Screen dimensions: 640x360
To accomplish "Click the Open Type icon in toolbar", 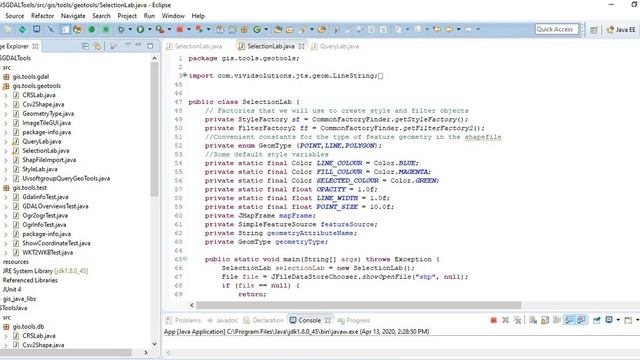I will point(278,29).
